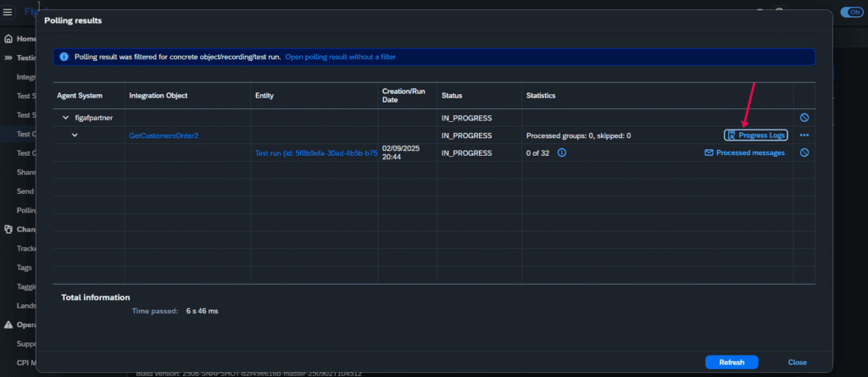Screen dimensions: 868x377
Task: Click the Creation/Run Date column header
Action: coord(403,95)
